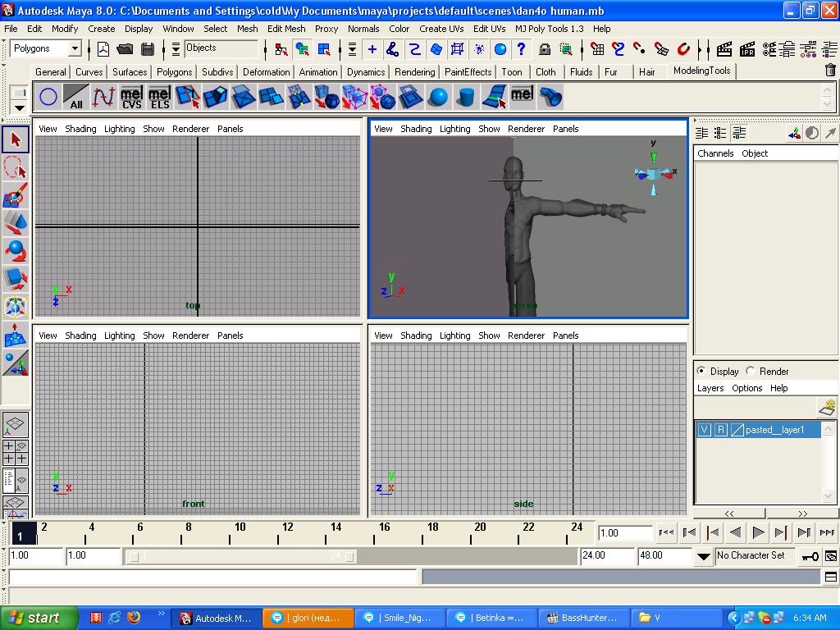The image size is (840, 630).
Task: Switch to single perspective view layout
Action: [x=16, y=424]
